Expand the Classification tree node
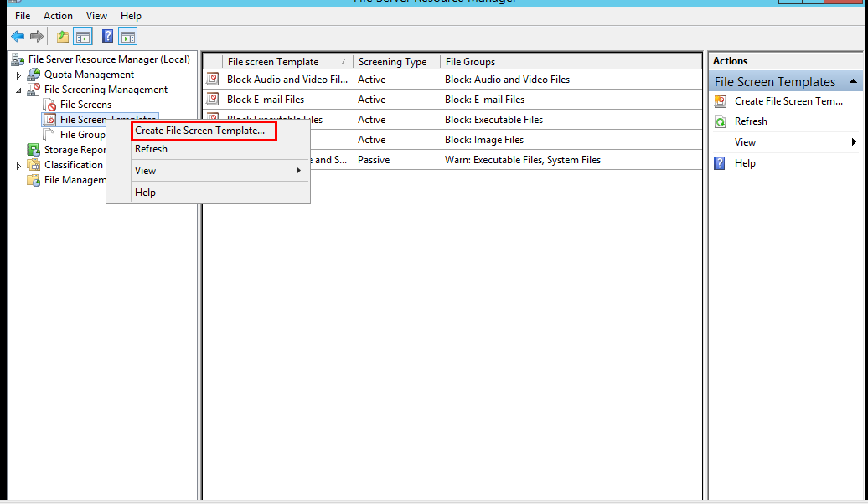The image size is (868, 504). pos(18,164)
